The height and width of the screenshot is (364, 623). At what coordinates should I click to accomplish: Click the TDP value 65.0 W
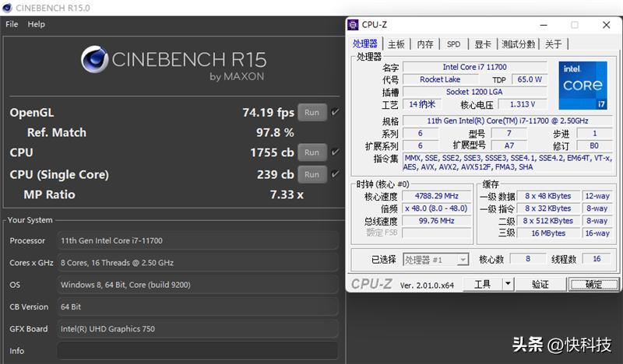(530, 79)
